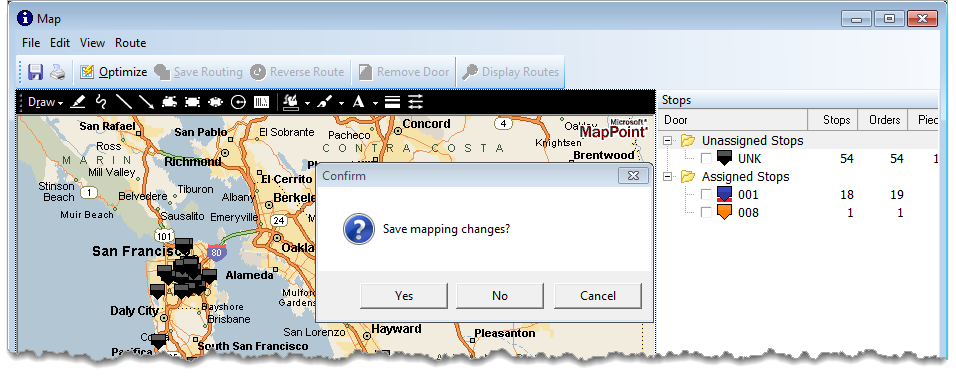The width and height of the screenshot is (956, 379).
Task: Open the Route menu
Action: coord(130,43)
